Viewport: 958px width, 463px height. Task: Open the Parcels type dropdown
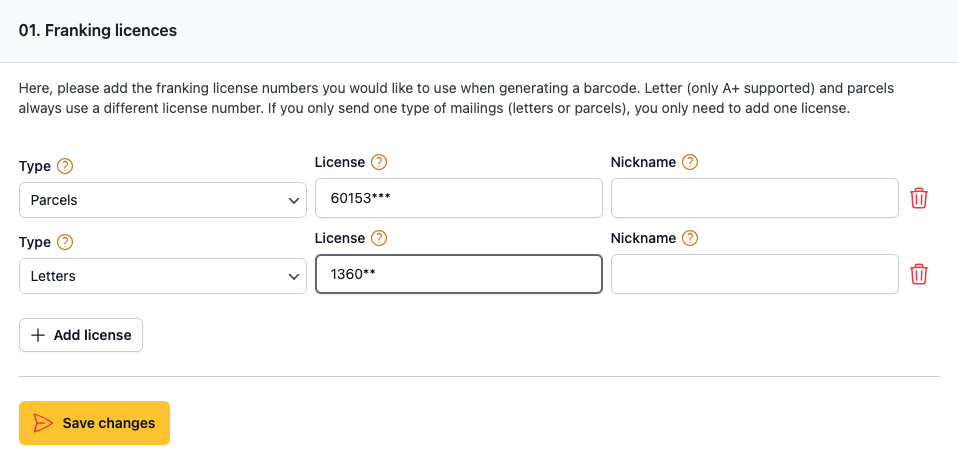pos(163,200)
